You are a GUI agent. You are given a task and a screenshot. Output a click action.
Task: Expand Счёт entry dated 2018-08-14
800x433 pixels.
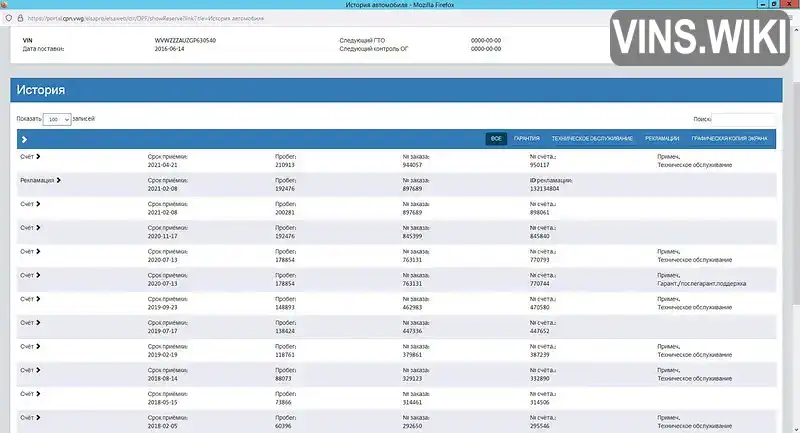coord(38,370)
